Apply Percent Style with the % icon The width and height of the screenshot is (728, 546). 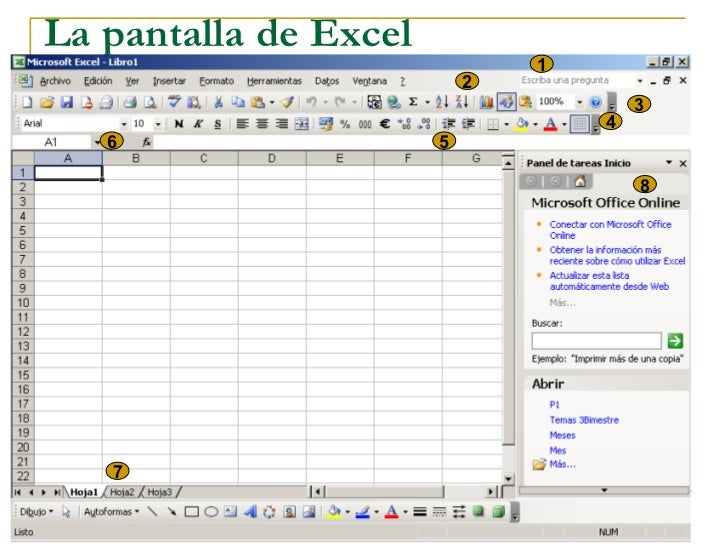(345, 124)
